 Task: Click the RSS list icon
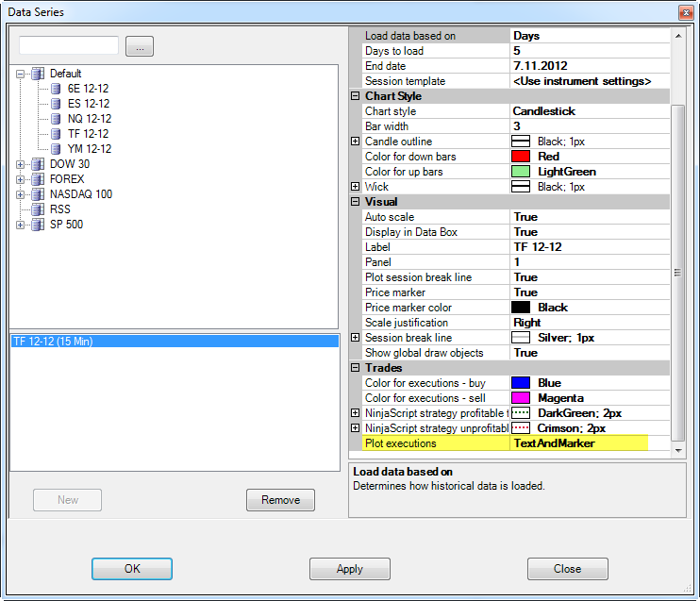[x=38, y=209]
